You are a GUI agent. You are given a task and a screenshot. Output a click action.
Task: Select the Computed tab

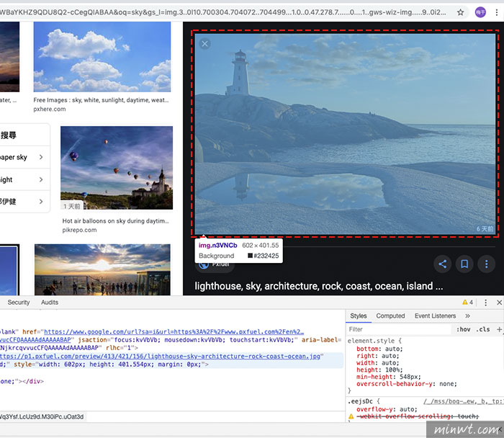point(390,316)
